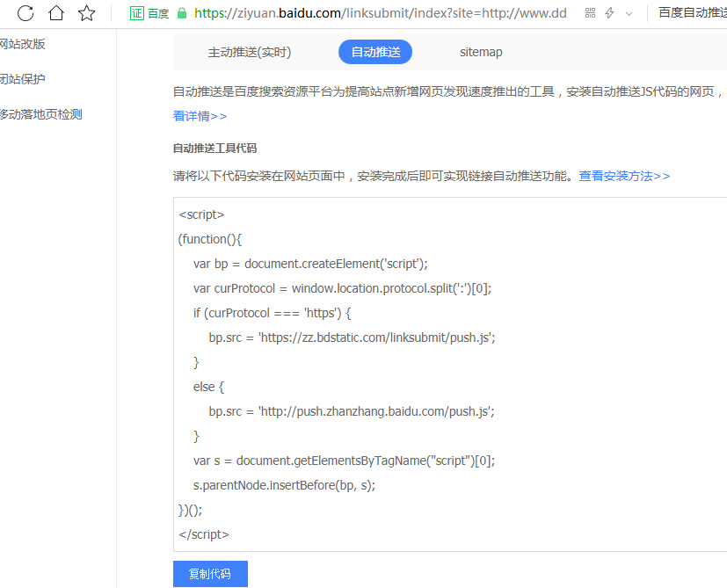Open the 查看安装方法>> link
The width and height of the screenshot is (727, 588).
point(624,176)
